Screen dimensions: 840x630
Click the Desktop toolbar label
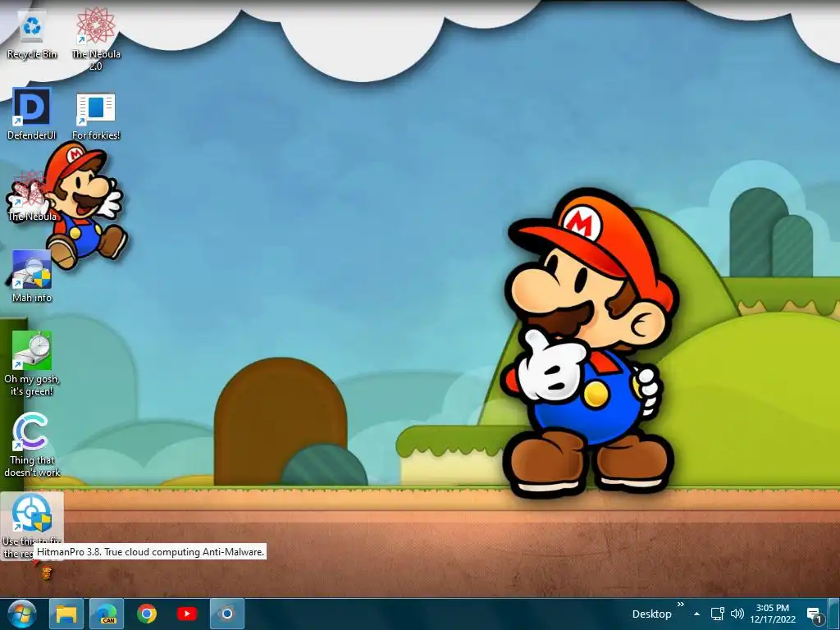point(651,614)
